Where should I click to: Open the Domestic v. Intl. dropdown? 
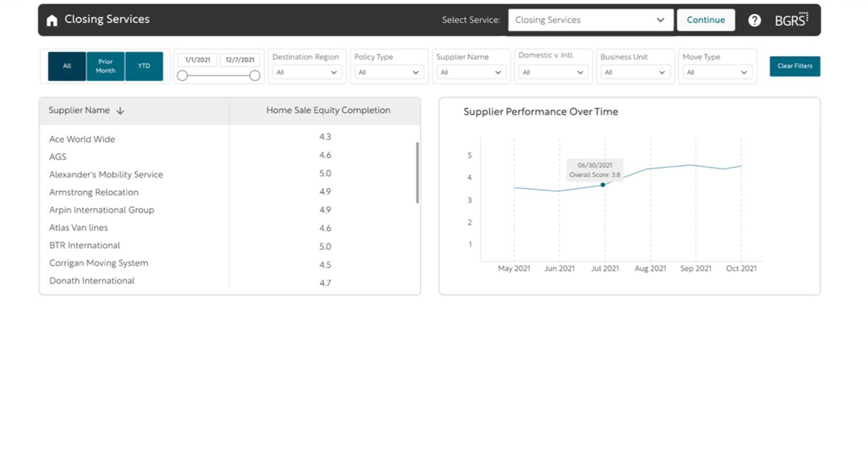pos(552,72)
